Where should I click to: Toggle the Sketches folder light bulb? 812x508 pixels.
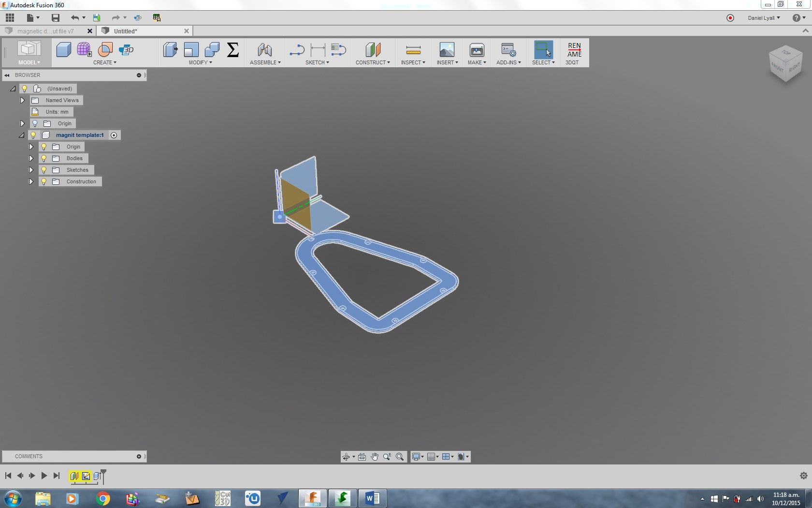(x=43, y=170)
